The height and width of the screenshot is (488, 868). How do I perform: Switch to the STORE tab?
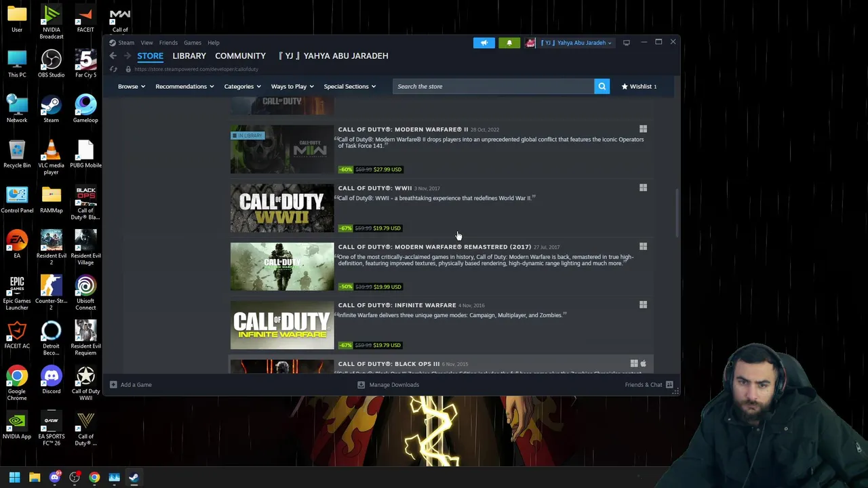coord(151,56)
